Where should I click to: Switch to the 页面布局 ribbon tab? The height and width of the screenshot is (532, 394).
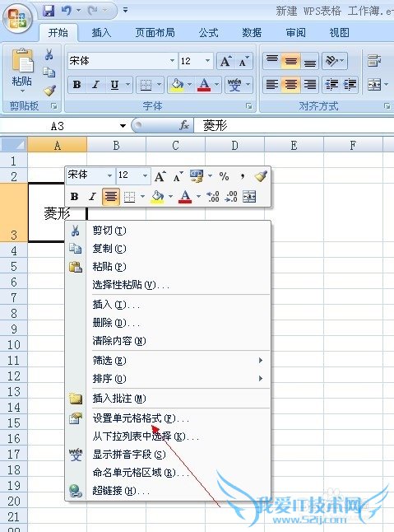click(x=155, y=33)
